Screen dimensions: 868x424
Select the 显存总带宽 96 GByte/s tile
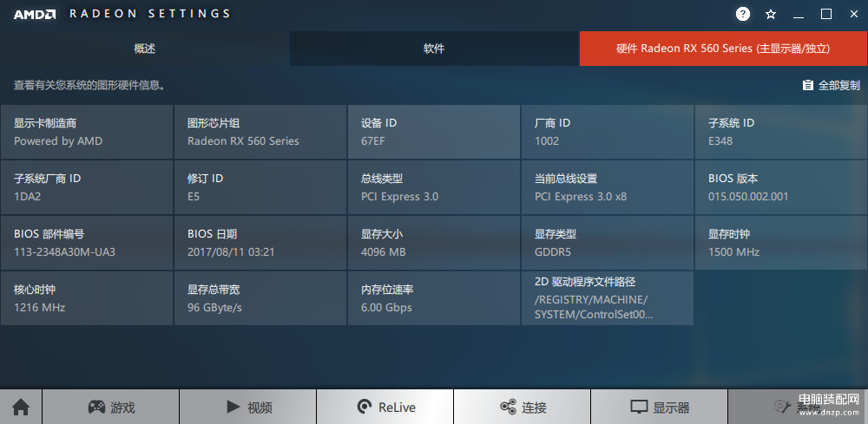coord(260,298)
